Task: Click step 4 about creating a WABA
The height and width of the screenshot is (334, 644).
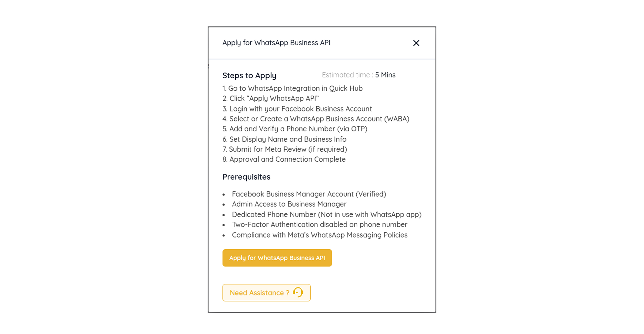Action: coord(316,119)
